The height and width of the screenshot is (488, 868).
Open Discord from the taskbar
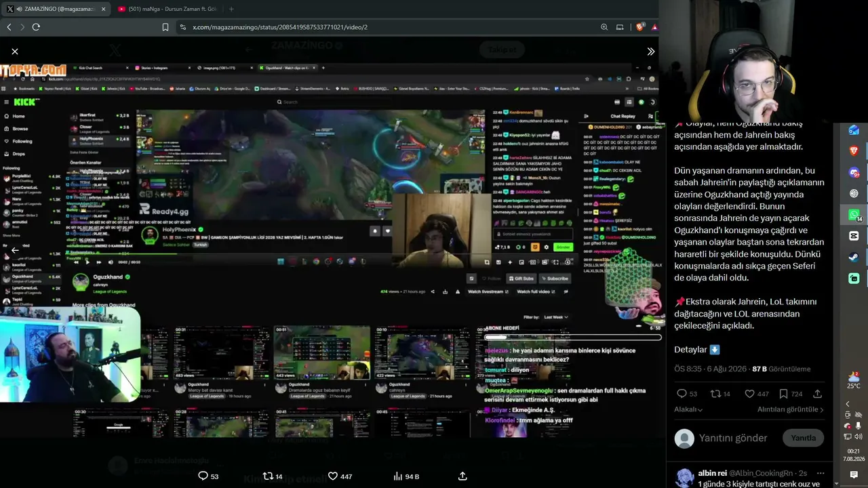(854, 172)
